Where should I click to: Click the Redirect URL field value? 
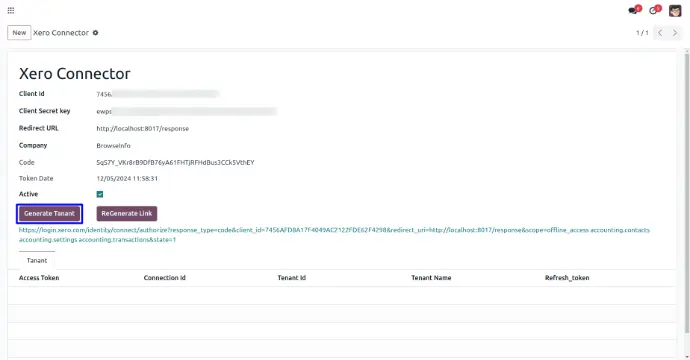(x=143, y=129)
